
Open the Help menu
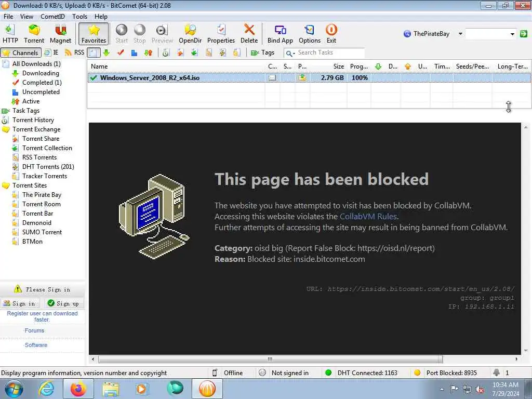pyautogui.click(x=101, y=16)
